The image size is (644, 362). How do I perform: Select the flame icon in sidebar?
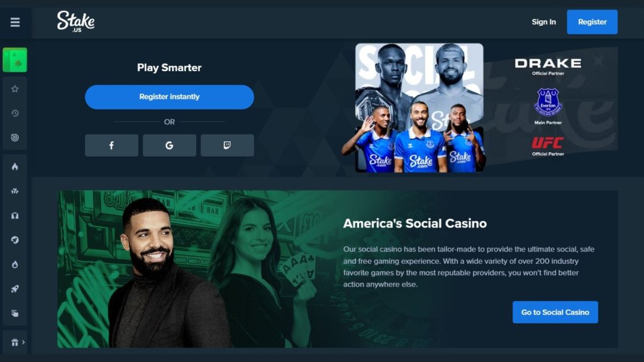pos(15,167)
